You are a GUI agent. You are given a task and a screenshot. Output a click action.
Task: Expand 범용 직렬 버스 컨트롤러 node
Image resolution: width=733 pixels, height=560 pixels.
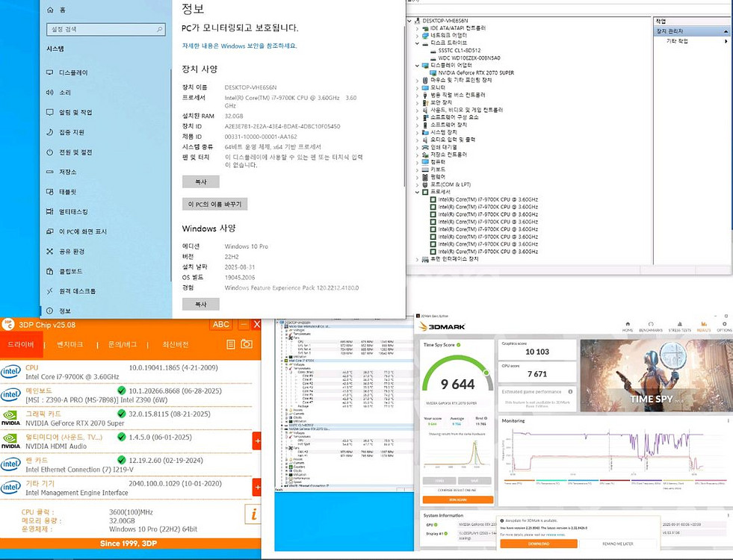click(417, 95)
